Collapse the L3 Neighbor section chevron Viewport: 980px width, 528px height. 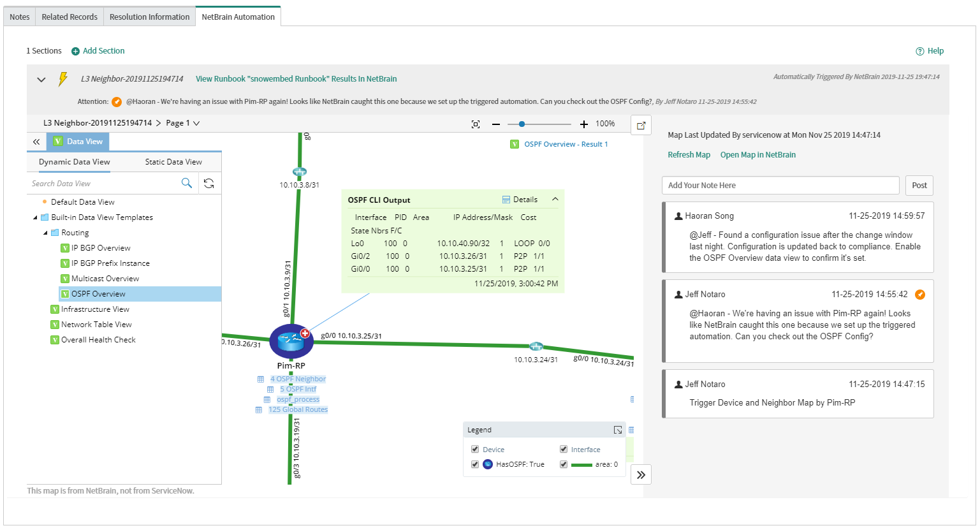41,80
